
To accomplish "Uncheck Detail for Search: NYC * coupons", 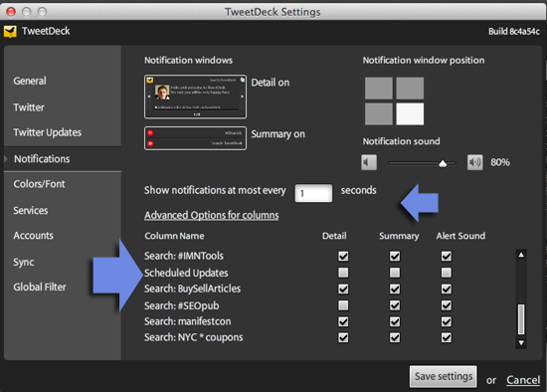I will click(343, 337).
